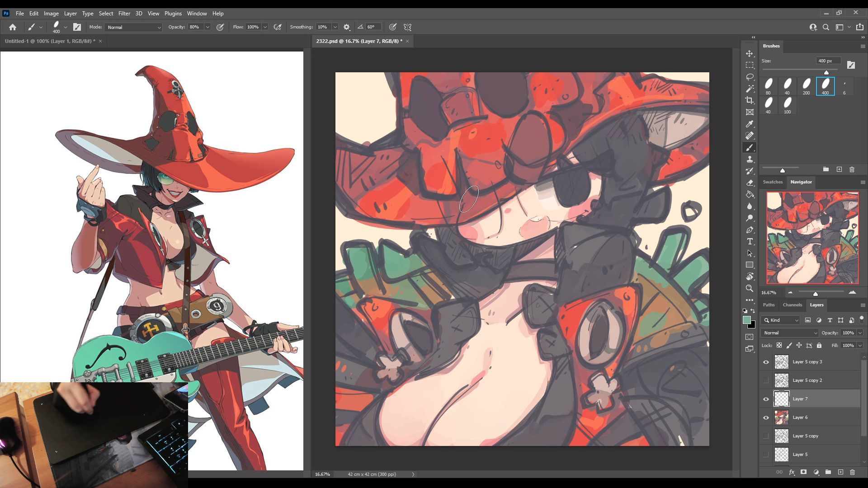Show Layer 5 copy visibility
The width and height of the screenshot is (868, 488).
click(766, 436)
